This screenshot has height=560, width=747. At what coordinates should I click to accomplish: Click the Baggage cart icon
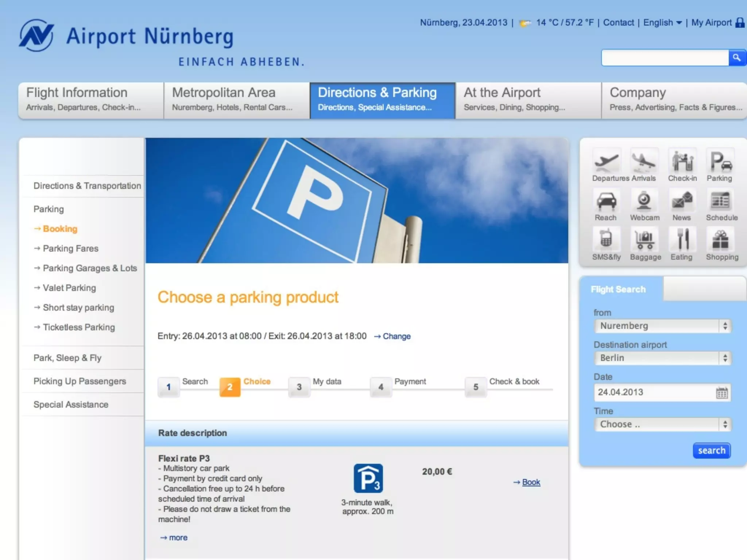click(645, 240)
